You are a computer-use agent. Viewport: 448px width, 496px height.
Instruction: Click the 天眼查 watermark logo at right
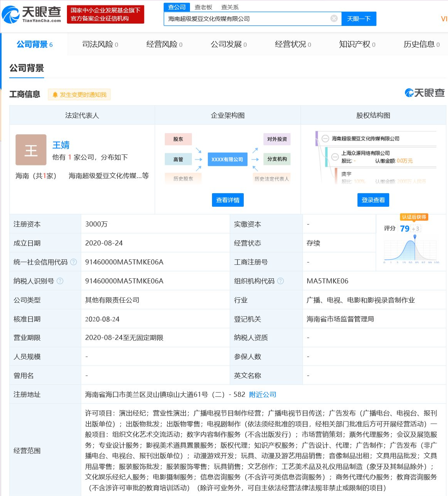[424, 93]
